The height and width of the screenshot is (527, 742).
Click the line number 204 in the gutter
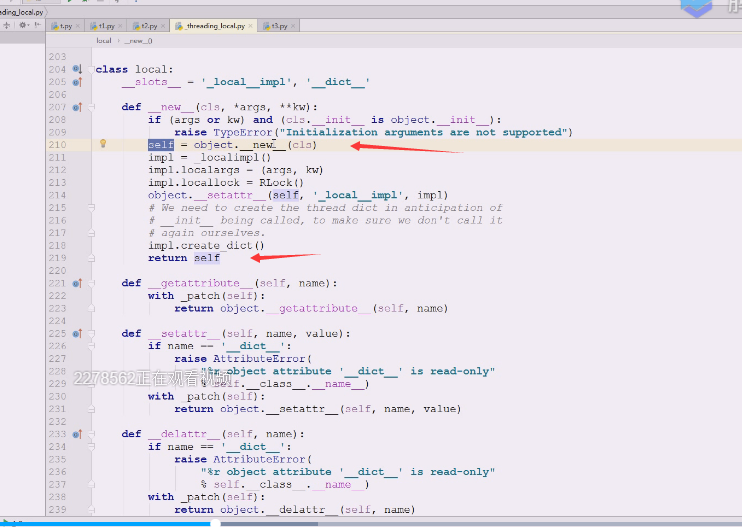pyautogui.click(x=57, y=69)
